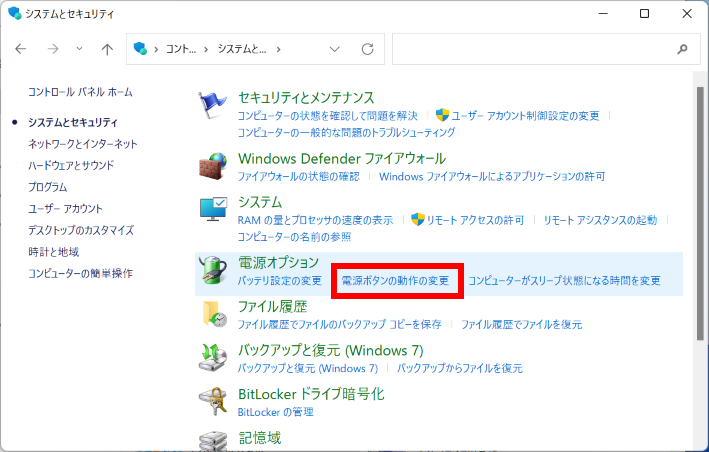Click the 記憶域 drive stack icon
709x452 pixels.
(x=213, y=440)
